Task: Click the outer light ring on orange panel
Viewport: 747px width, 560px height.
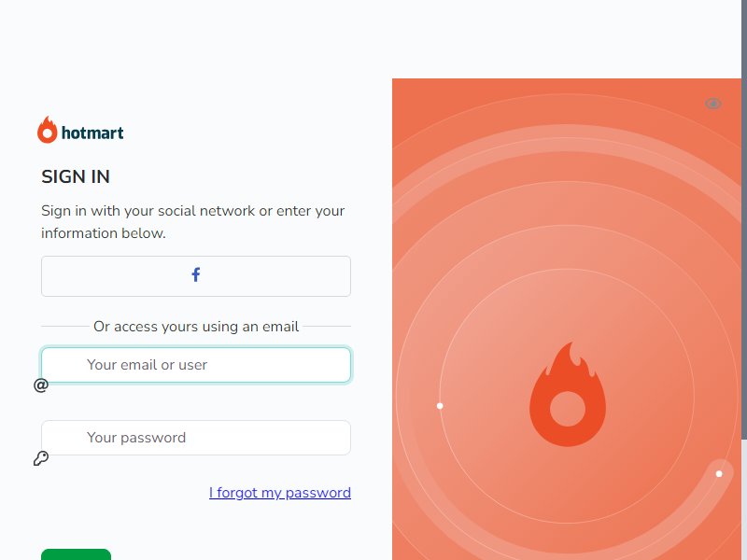Action: 567,138
